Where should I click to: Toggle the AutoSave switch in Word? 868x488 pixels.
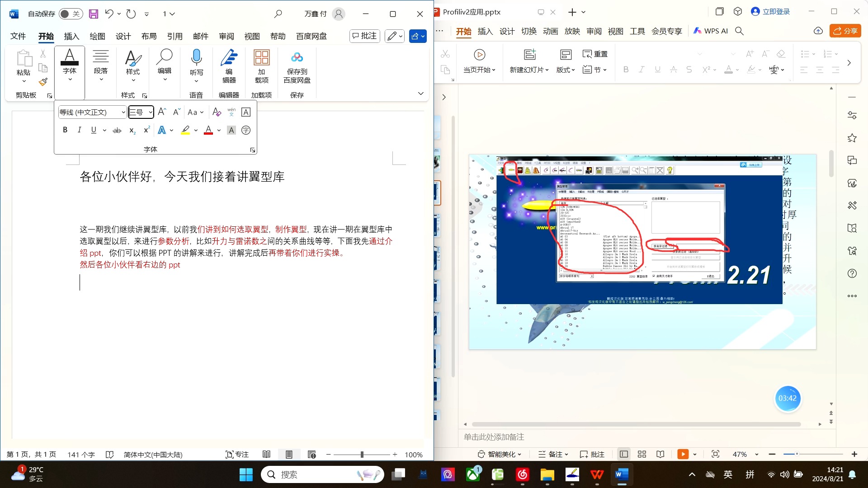pyautogui.click(x=71, y=14)
